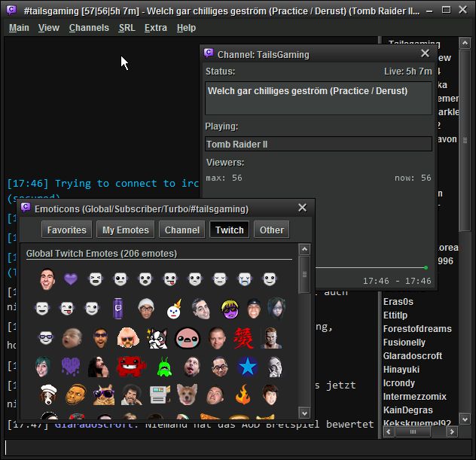Pick the red kanji symbol emote

pos(243,338)
